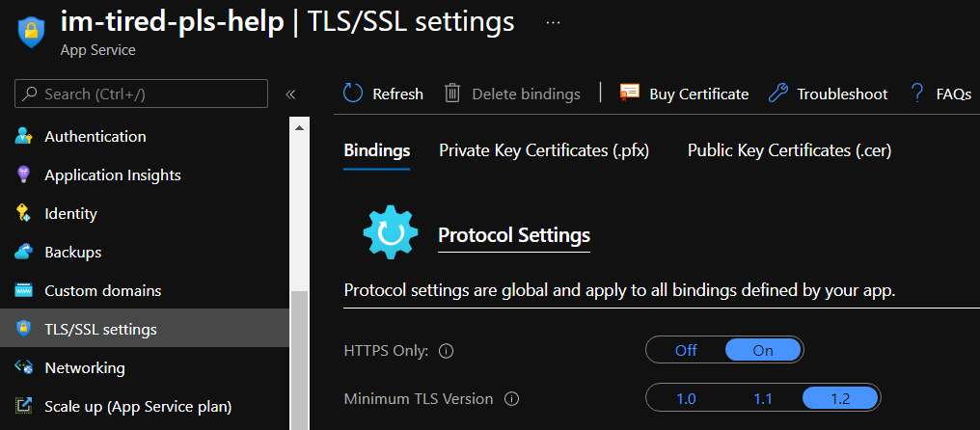Viewport: 980px width, 430px height.
Task: Switch to Private Key Certificates tab
Action: (543, 150)
